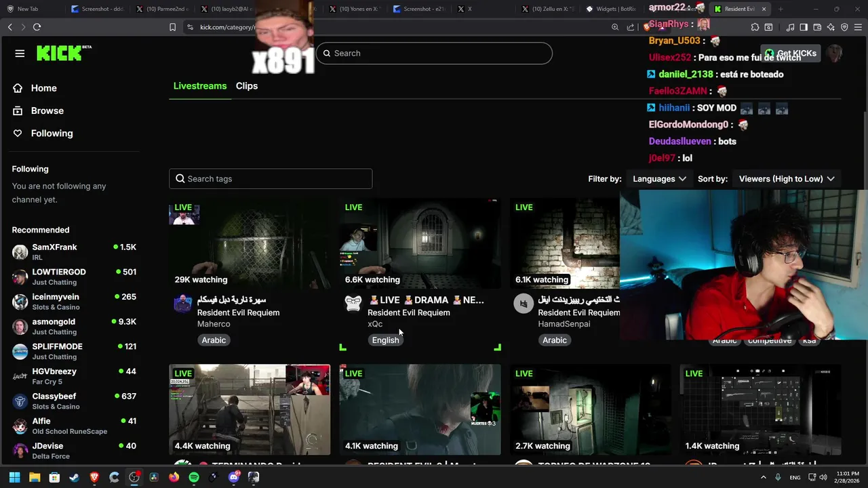
Task: Focus the Search tags box
Action: click(x=271, y=179)
